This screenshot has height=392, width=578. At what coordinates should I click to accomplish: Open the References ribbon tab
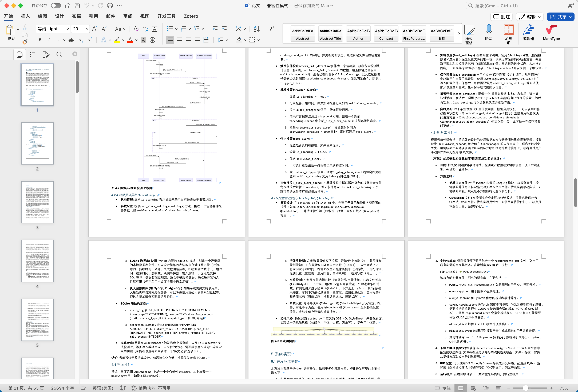pyautogui.click(x=93, y=16)
